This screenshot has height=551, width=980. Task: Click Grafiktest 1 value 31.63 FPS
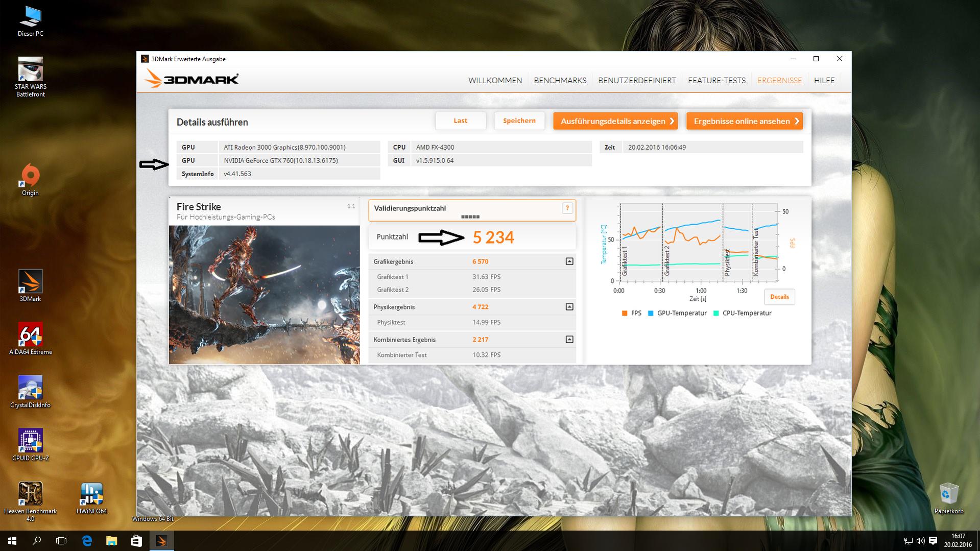[x=486, y=277]
